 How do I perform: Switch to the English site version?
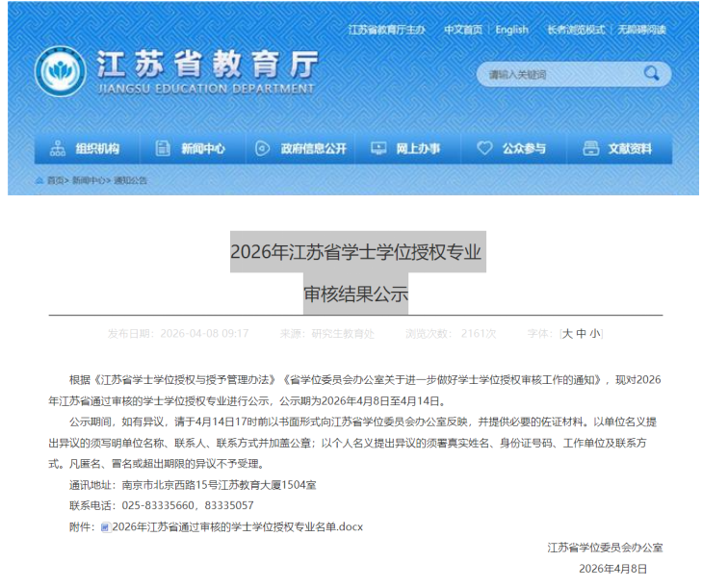[511, 30]
